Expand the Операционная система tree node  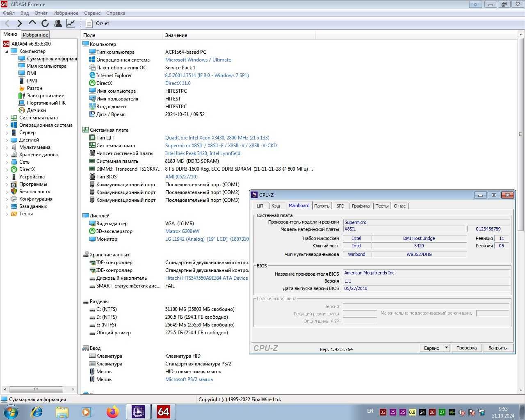(7, 126)
